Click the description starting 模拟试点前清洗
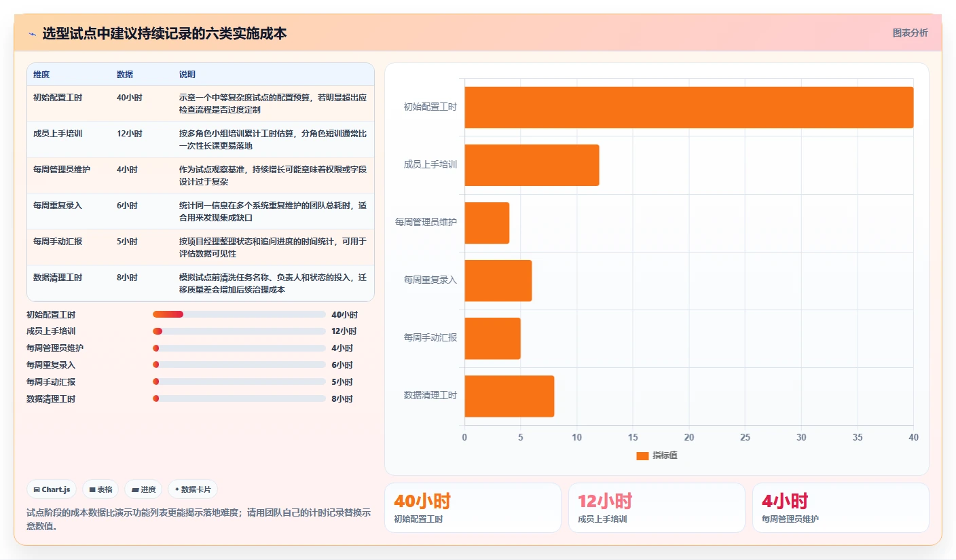 [x=273, y=283]
